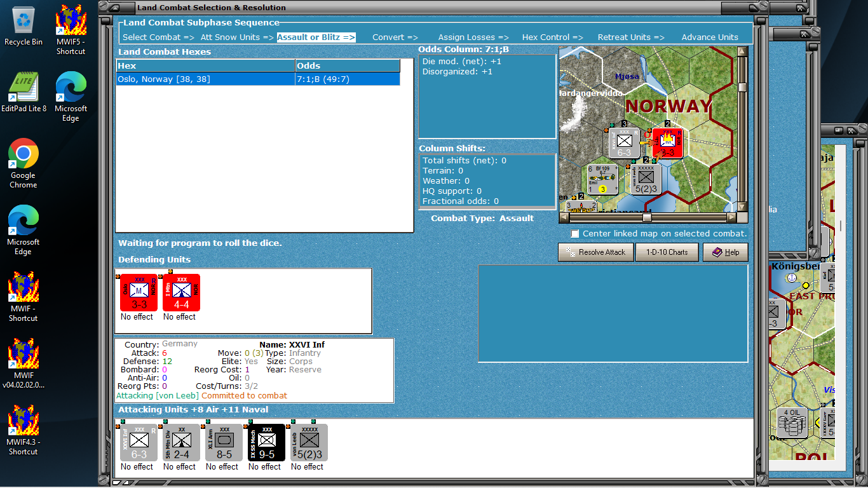Click the 4 OIL resource icon on the background map
The image size is (868, 488).
(792, 423)
